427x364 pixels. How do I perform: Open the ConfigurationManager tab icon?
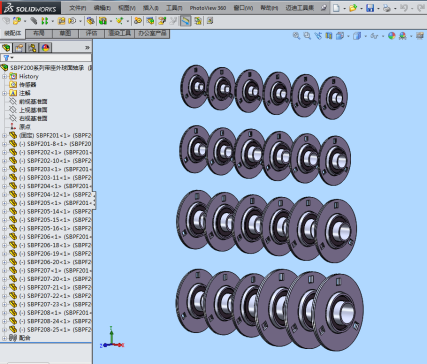point(32,48)
